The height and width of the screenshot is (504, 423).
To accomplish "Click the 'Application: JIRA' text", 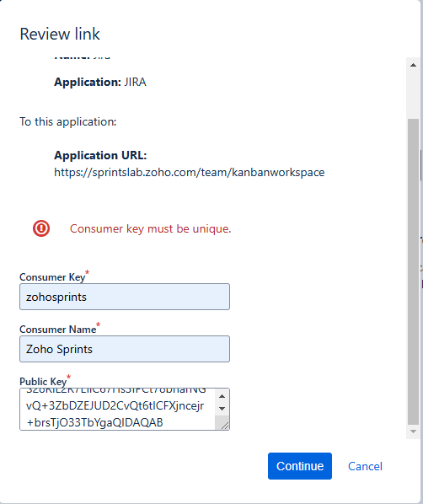I will point(100,82).
